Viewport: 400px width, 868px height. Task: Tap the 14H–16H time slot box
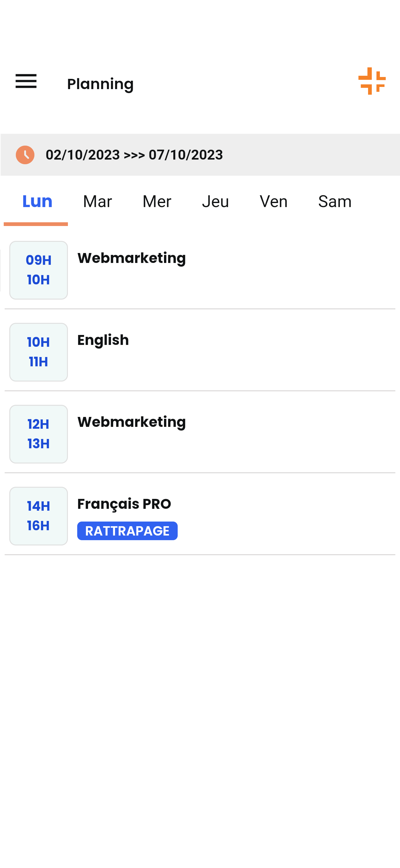tap(38, 516)
